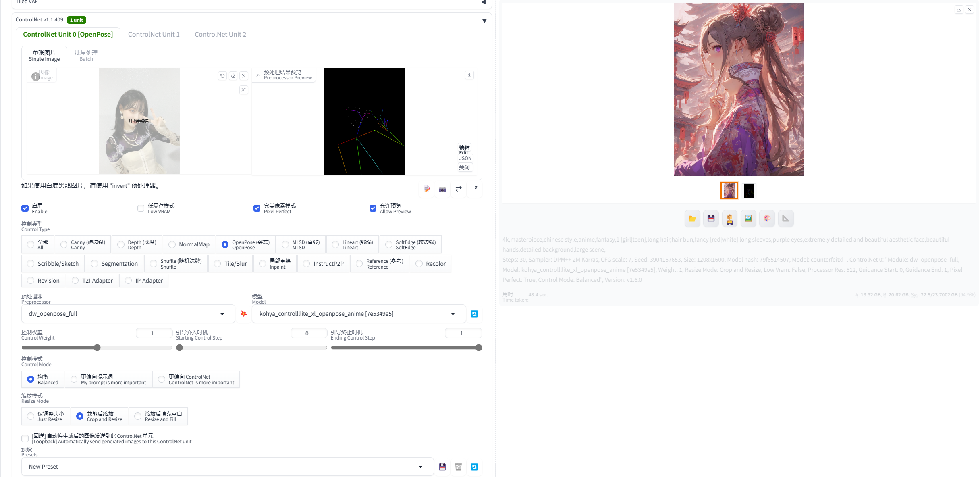
Task: Open webcam input with the camera icon
Action: click(x=442, y=189)
